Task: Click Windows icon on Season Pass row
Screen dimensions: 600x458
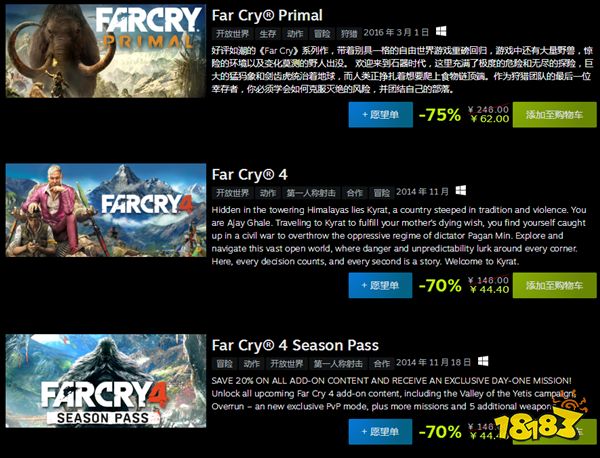Action: (x=482, y=361)
